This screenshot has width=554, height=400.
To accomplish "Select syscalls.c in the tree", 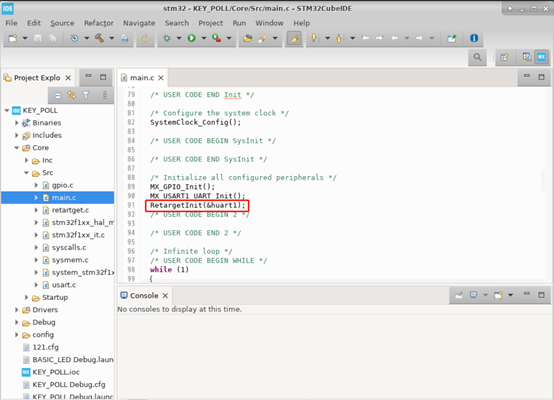I will (69, 247).
